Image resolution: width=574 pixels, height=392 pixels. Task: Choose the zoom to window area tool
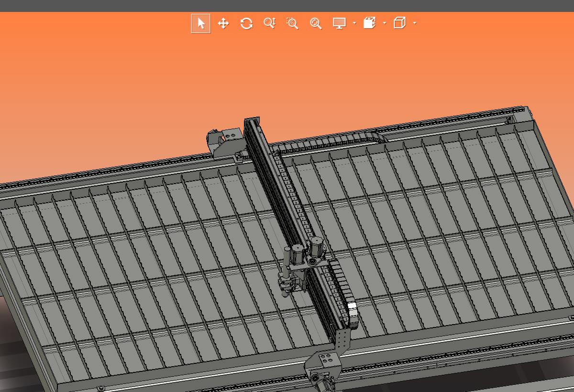292,23
